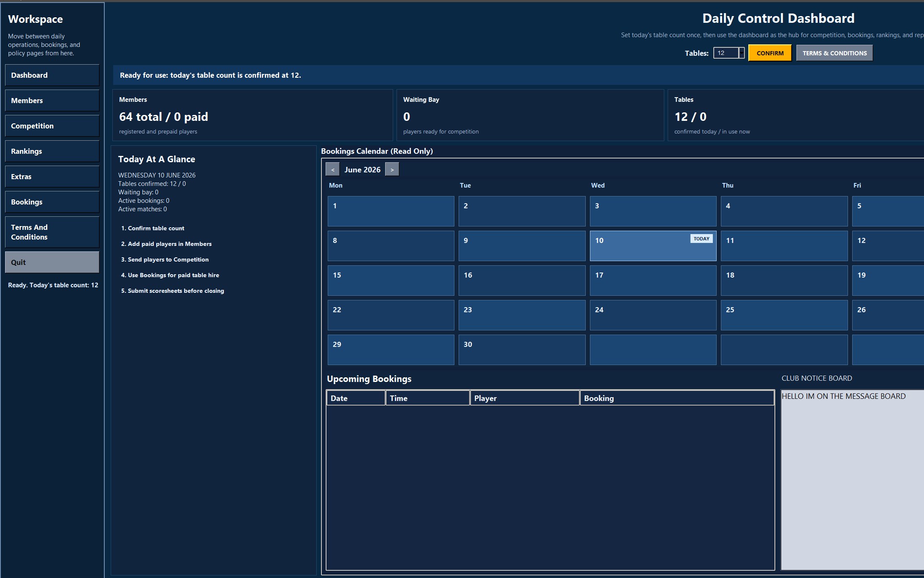Click the 'Active matches: 0' line
This screenshot has width=924, height=578.
(142, 209)
